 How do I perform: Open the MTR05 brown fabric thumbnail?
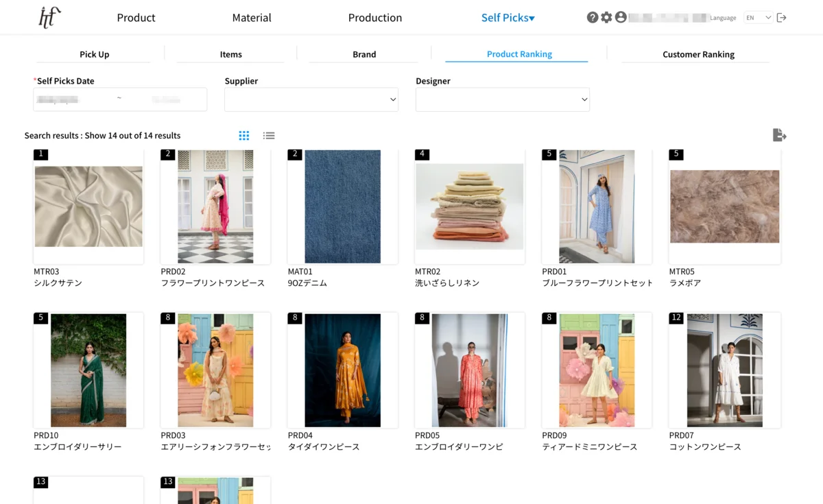pos(725,206)
